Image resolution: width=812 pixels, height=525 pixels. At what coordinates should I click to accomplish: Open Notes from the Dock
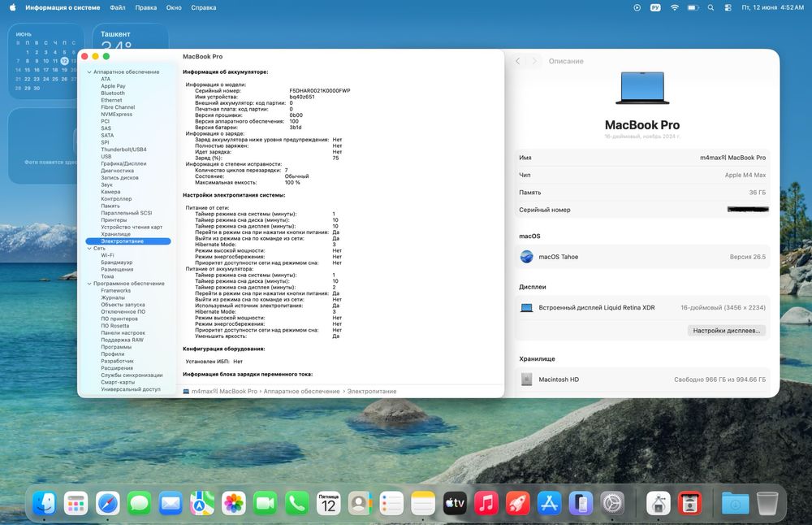point(423,503)
